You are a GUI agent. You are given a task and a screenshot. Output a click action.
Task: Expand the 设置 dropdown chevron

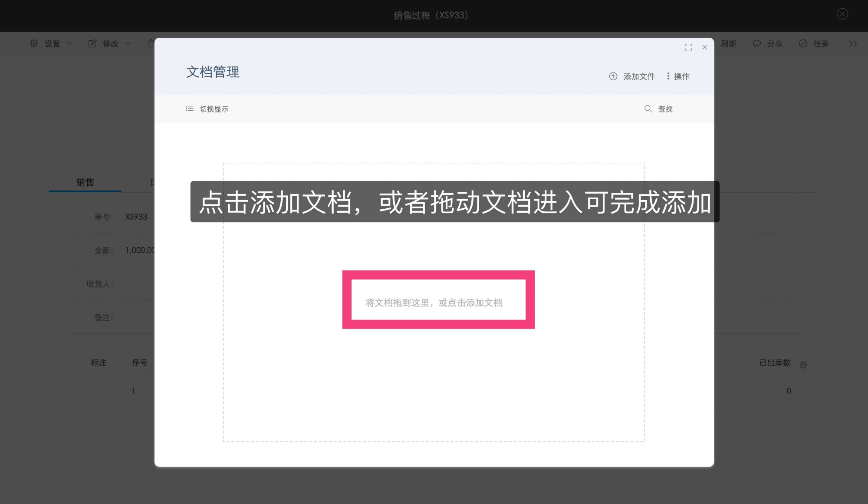click(x=70, y=43)
